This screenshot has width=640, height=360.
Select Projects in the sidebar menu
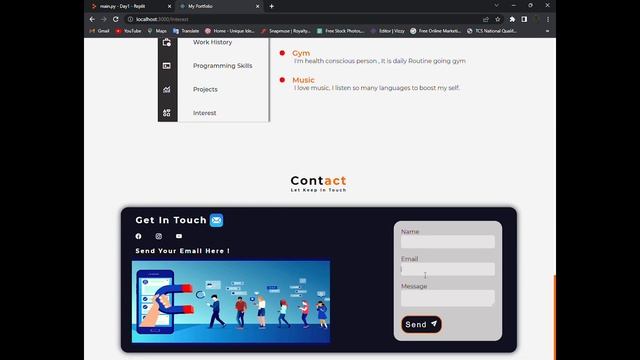coord(205,89)
